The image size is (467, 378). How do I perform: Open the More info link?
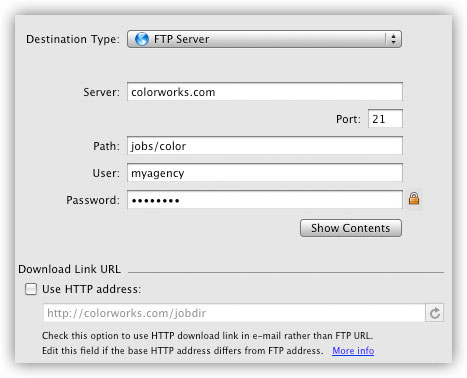point(353,351)
